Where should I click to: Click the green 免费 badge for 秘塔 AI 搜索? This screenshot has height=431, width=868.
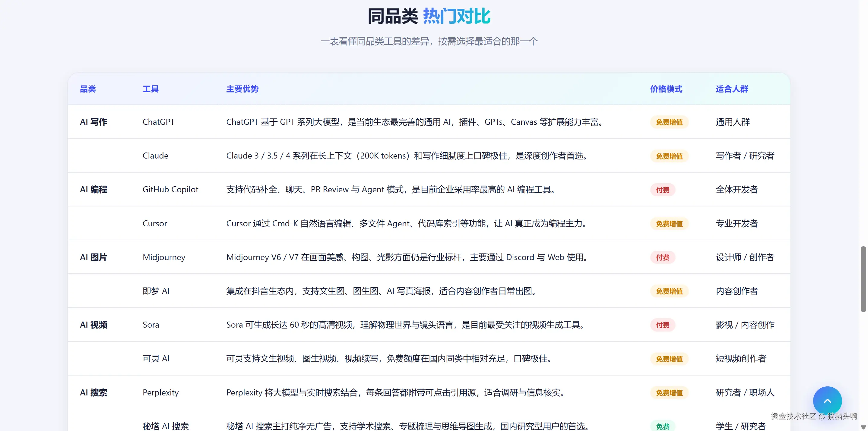pyautogui.click(x=663, y=426)
